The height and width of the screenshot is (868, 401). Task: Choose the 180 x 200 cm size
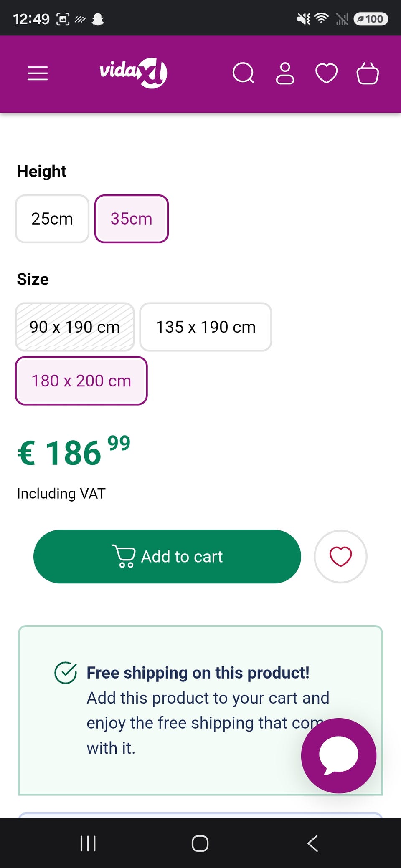pyautogui.click(x=81, y=381)
